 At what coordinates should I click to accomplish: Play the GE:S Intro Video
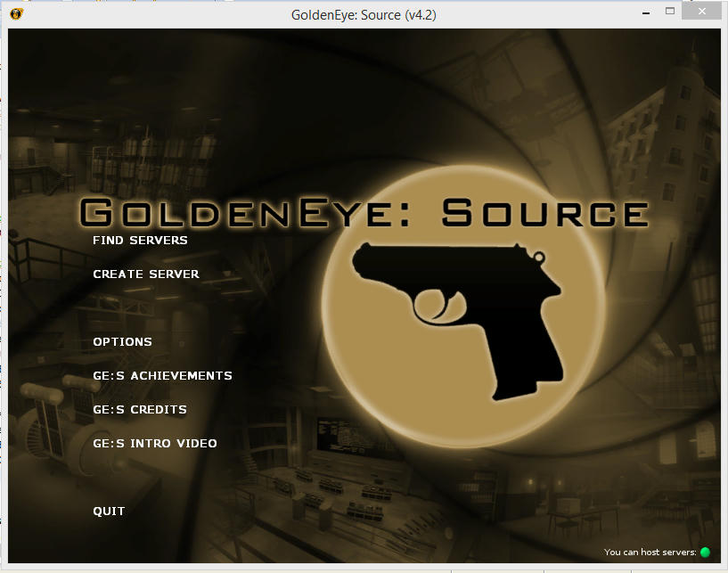[x=155, y=444]
